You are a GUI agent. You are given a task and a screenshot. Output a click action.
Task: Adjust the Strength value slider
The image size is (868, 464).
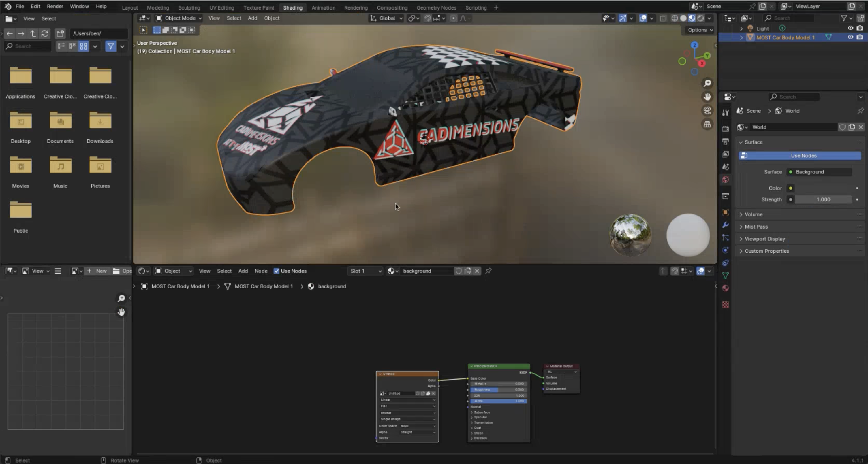(x=823, y=200)
